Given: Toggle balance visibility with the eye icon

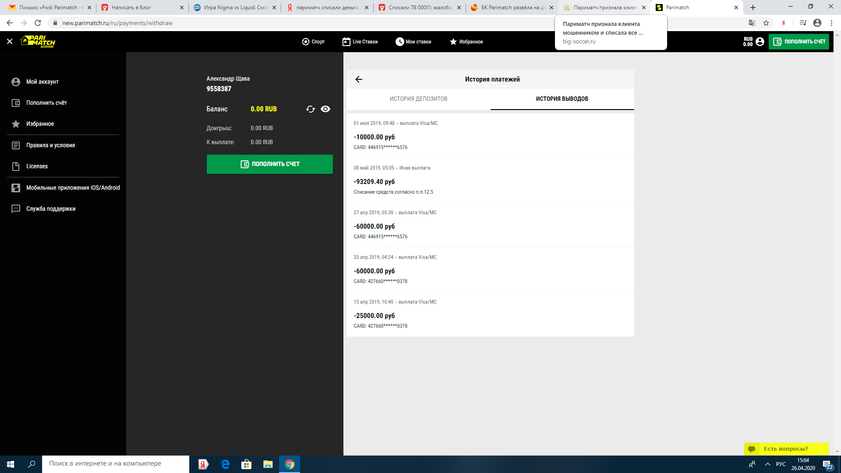Looking at the screenshot, I should [x=326, y=109].
